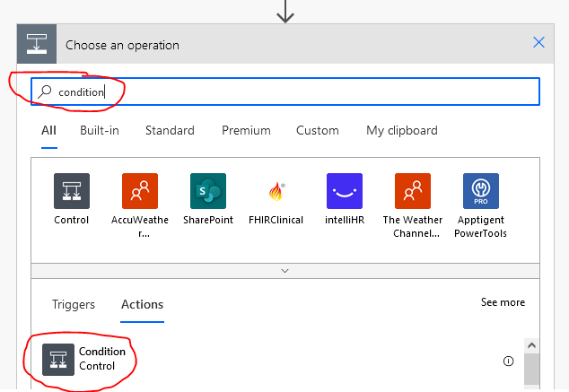Select the Control connector icon
This screenshot has width=569, height=392.
pyautogui.click(x=72, y=191)
